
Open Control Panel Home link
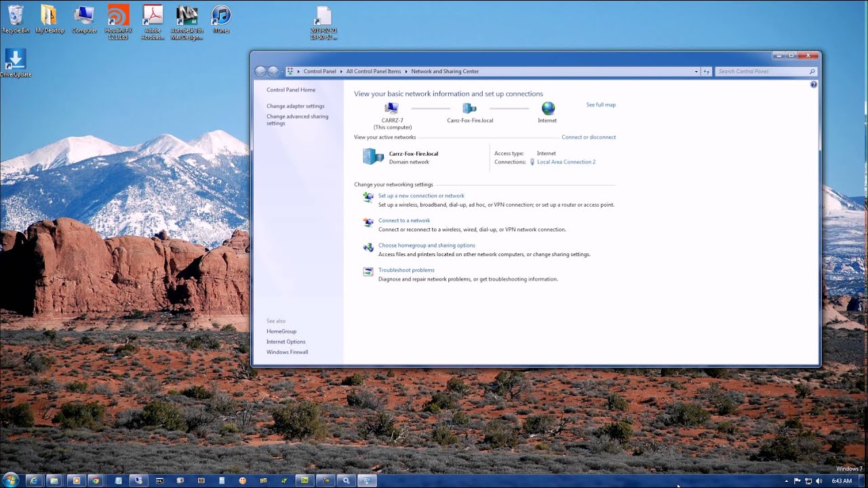(x=291, y=89)
